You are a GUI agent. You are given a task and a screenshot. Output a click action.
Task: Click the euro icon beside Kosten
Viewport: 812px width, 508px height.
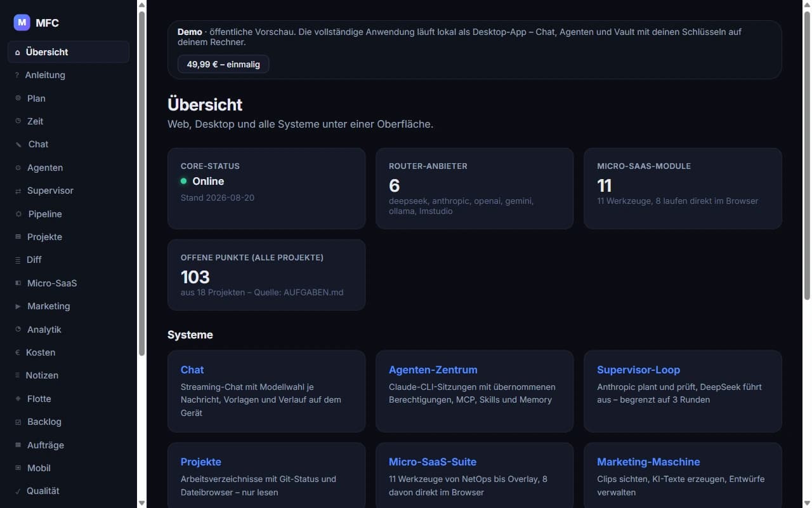pos(17,352)
